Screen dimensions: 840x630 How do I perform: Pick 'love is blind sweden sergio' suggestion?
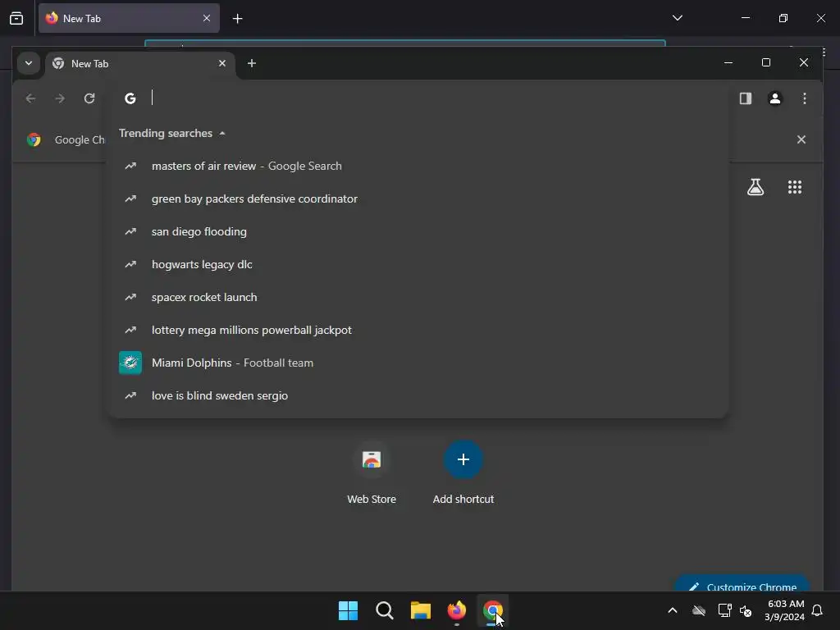(x=418, y=395)
